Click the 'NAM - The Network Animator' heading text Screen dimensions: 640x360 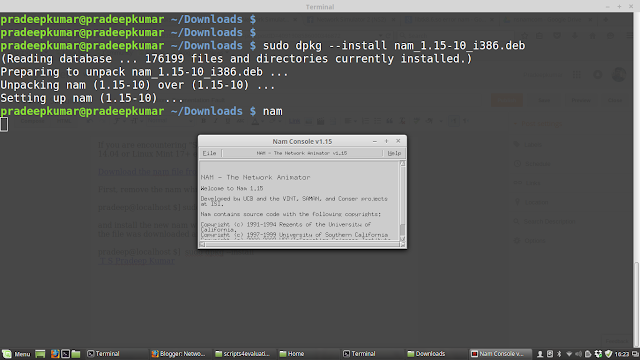[255, 177]
